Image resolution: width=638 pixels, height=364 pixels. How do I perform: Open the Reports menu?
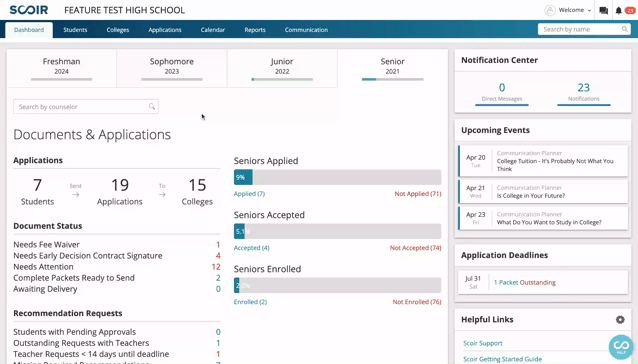point(255,30)
